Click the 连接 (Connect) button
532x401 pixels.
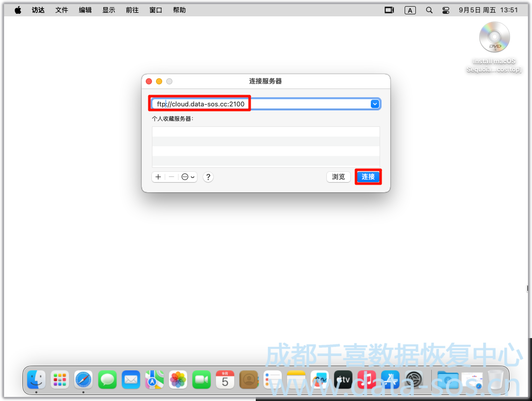(x=368, y=177)
